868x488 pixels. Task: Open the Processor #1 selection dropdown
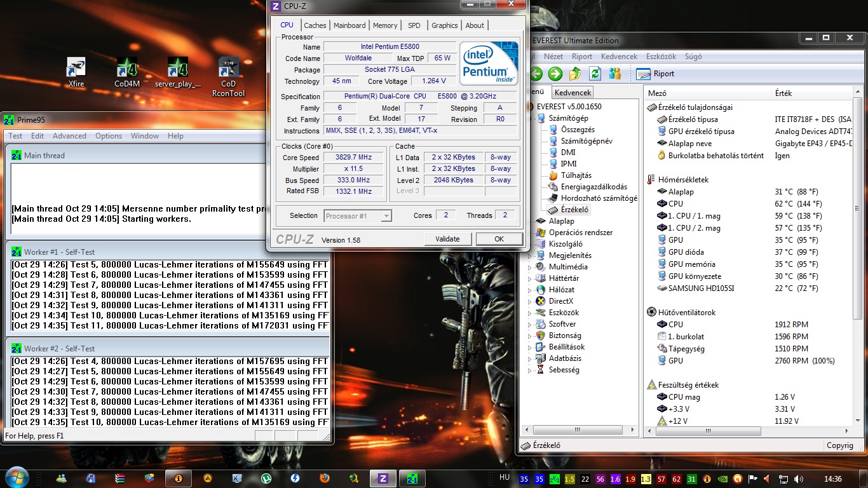click(x=358, y=216)
